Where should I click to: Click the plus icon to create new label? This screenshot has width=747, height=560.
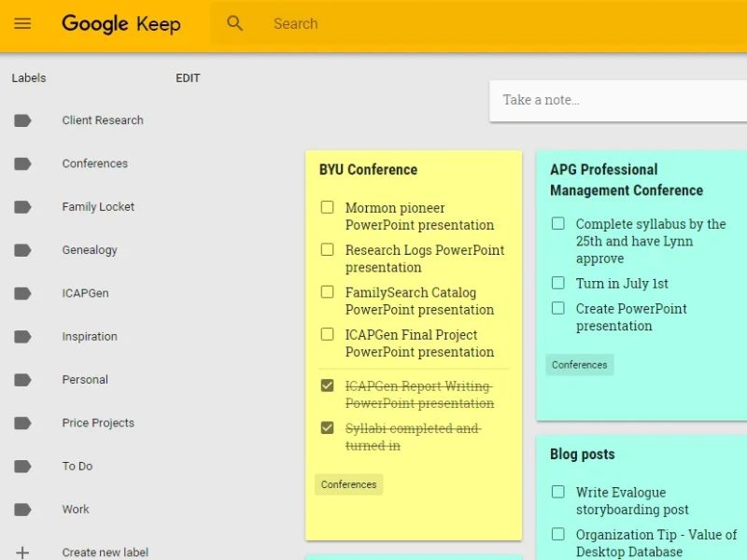coord(21,551)
